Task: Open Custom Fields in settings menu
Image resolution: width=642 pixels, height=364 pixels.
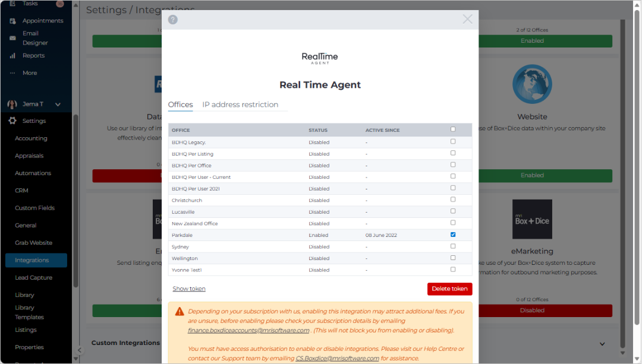Action: pos(35,208)
